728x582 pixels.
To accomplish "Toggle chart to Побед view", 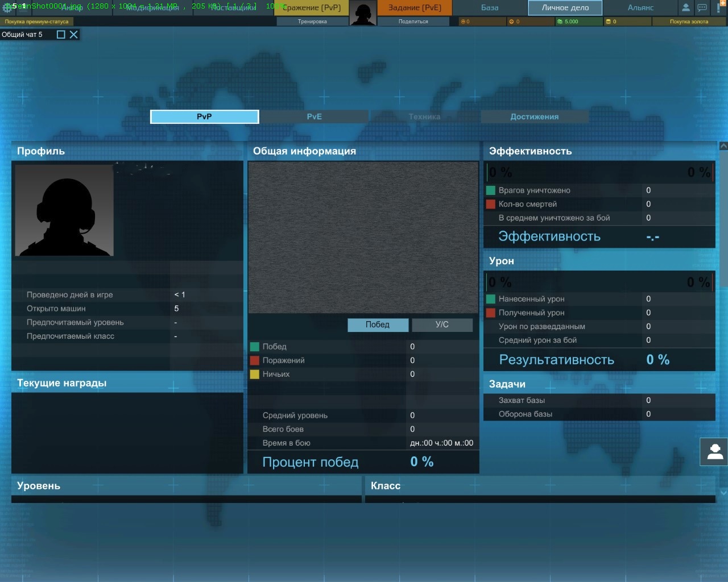I will tap(378, 325).
